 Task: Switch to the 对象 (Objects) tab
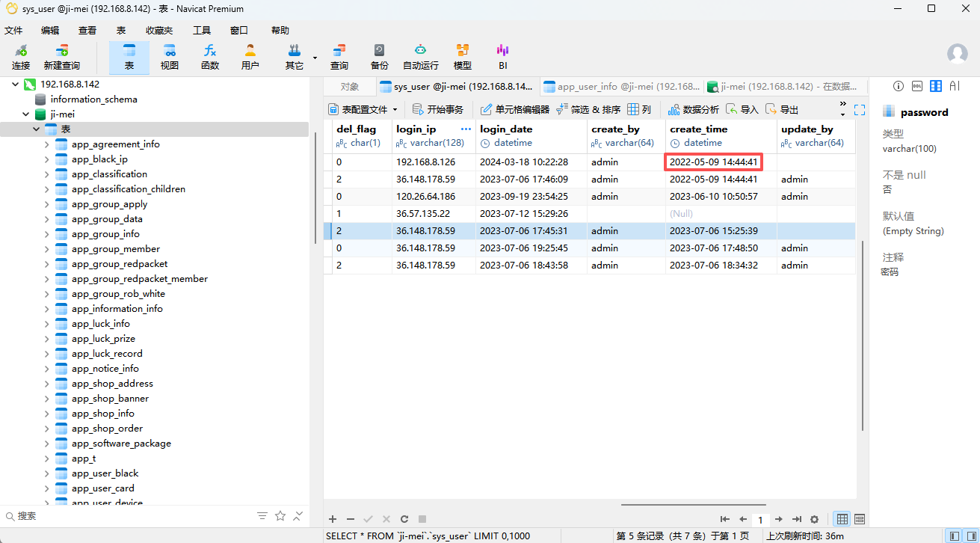pos(350,86)
